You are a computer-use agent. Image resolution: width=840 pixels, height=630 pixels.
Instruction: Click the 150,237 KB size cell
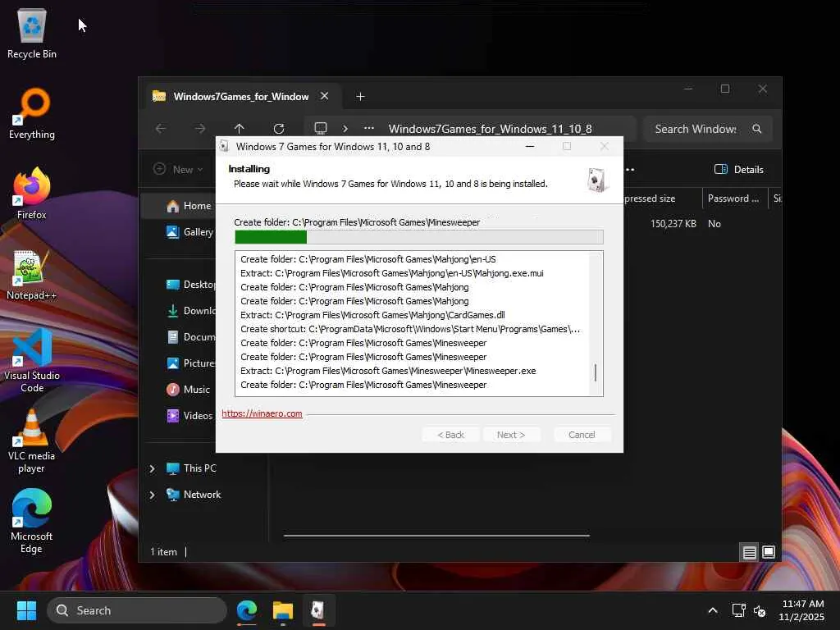673,224
